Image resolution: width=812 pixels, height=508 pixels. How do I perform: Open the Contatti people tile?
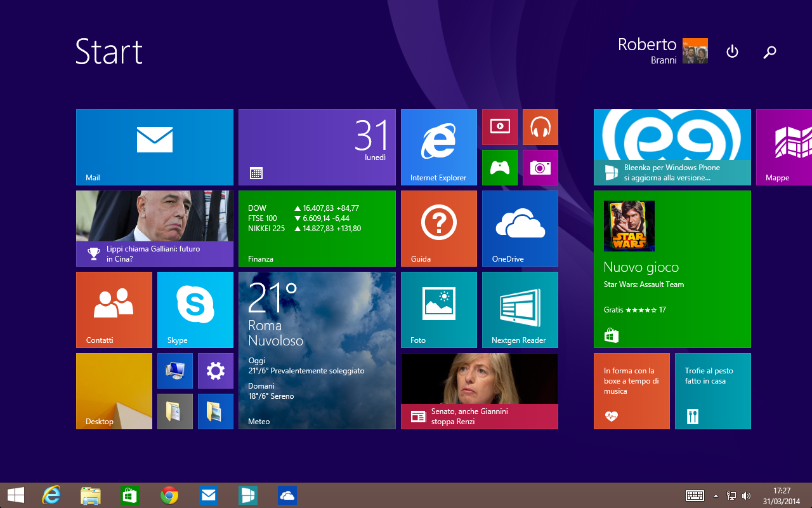click(x=114, y=310)
